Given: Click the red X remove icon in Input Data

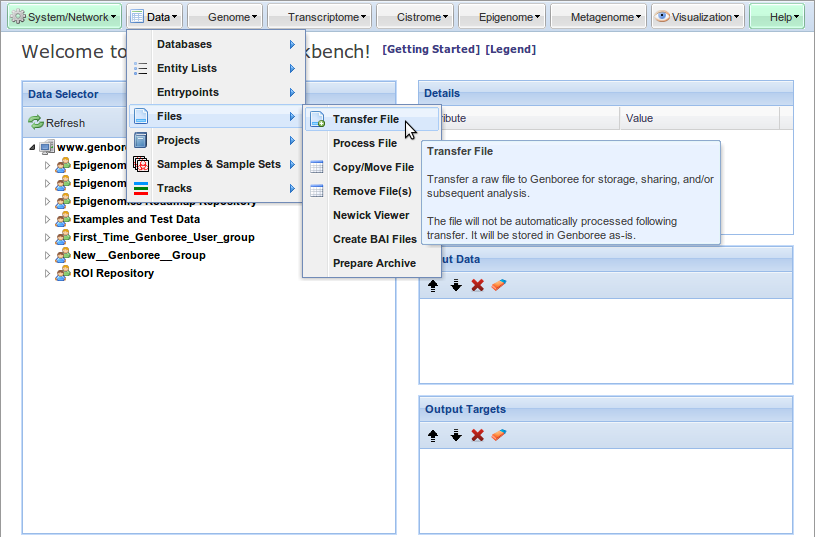Looking at the screenshot, I should (x=478, y=285).
